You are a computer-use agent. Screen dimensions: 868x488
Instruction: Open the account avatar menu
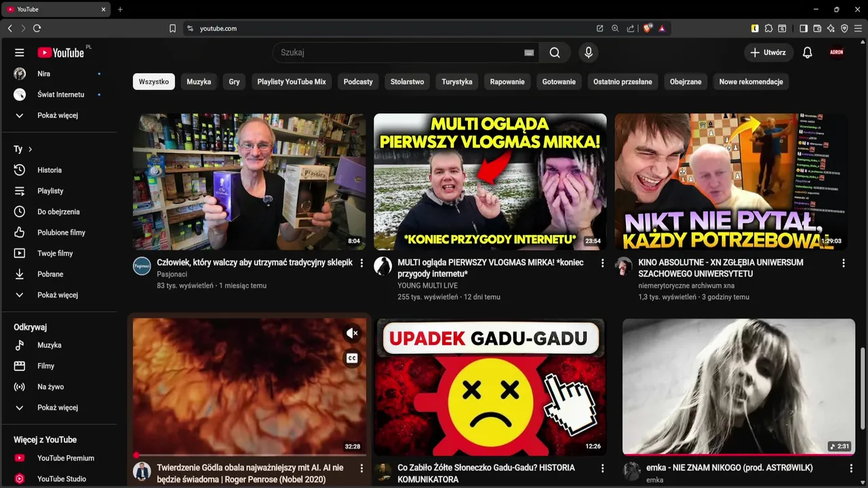[837, 52]
